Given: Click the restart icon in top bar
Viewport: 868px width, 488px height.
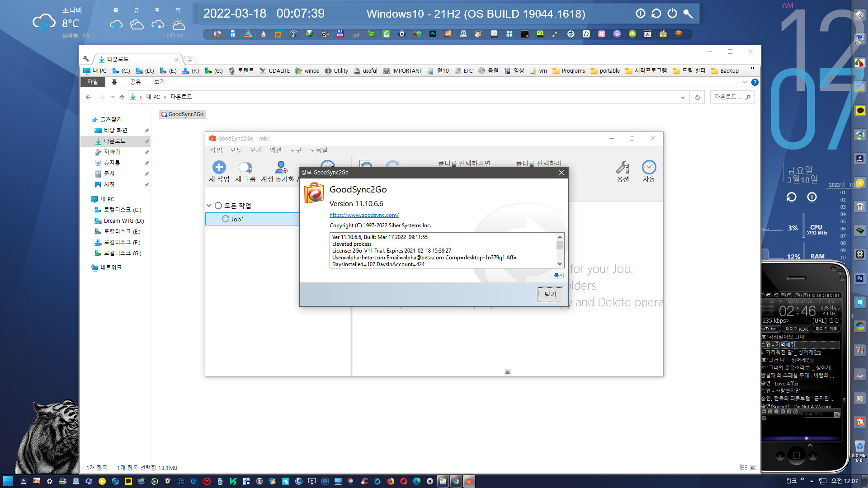Looking at the screenshot, I should click(x=656, y=14).
